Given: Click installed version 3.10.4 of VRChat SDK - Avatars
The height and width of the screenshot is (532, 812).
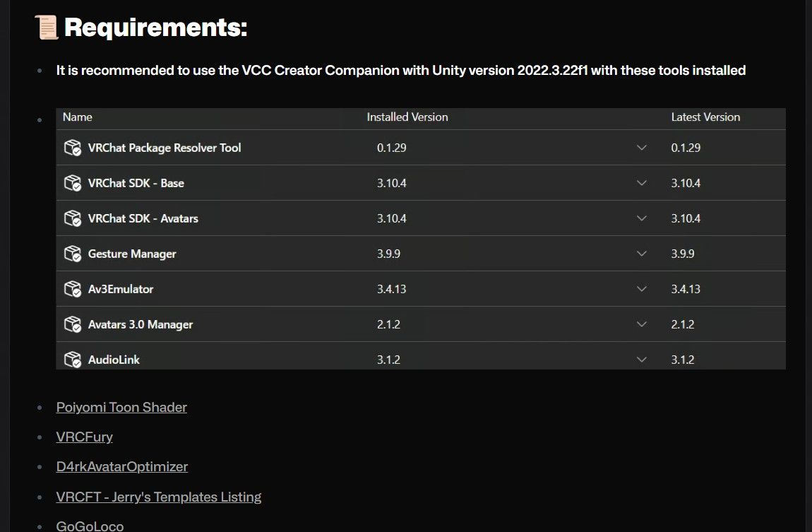Looking at the screenshot, I should click(391, 218).
